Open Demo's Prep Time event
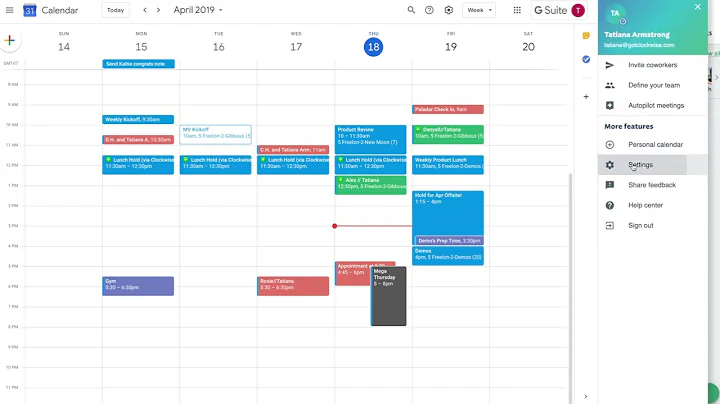 click(x=450, y=241)
